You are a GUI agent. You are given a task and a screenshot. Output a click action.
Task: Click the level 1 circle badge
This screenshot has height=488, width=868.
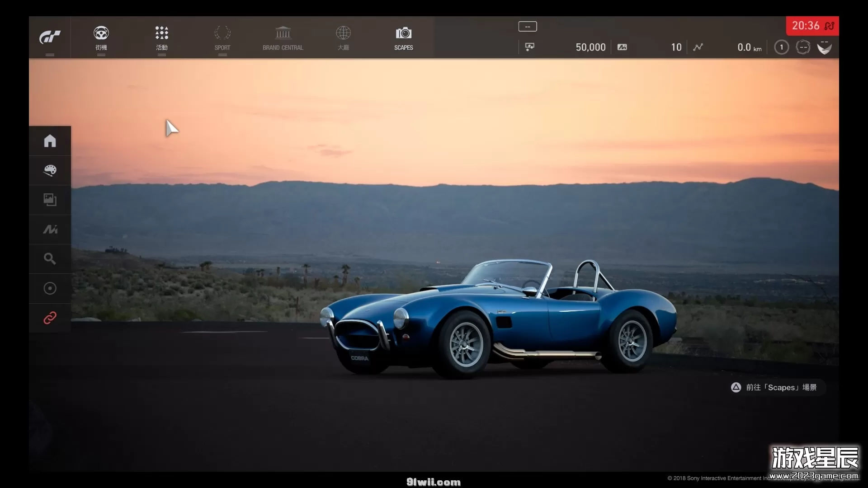coord(781,47)
